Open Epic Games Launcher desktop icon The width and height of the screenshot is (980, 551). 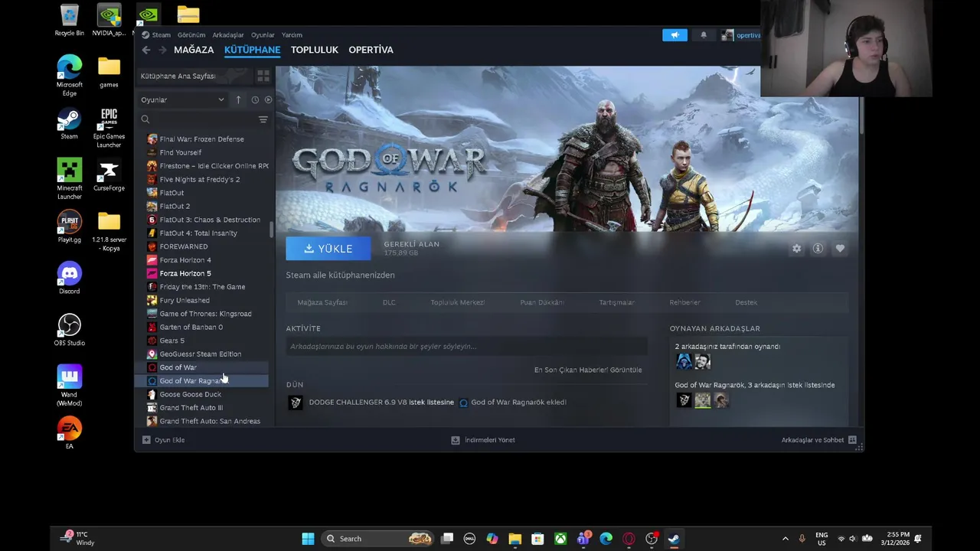[109, 128]
